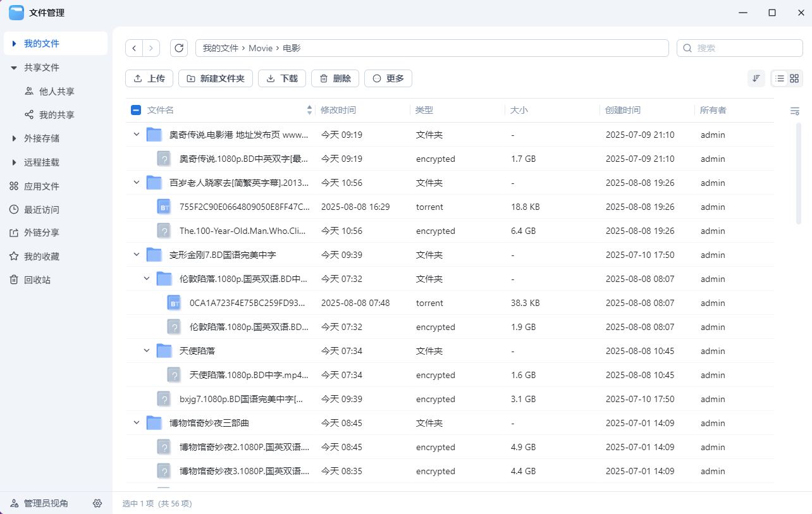Click 我的文件 in the breadcrumb path

tap(220, 48)
